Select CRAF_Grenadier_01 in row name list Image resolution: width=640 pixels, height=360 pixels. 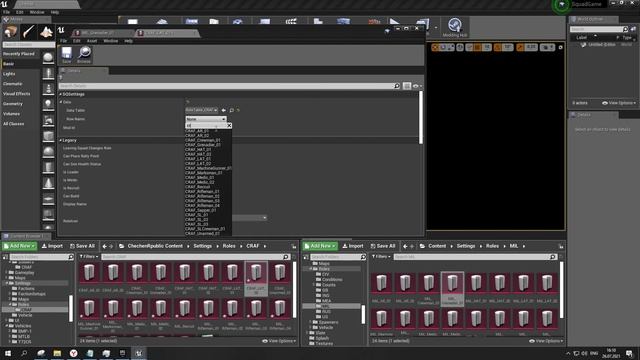(x=203, y=145)
